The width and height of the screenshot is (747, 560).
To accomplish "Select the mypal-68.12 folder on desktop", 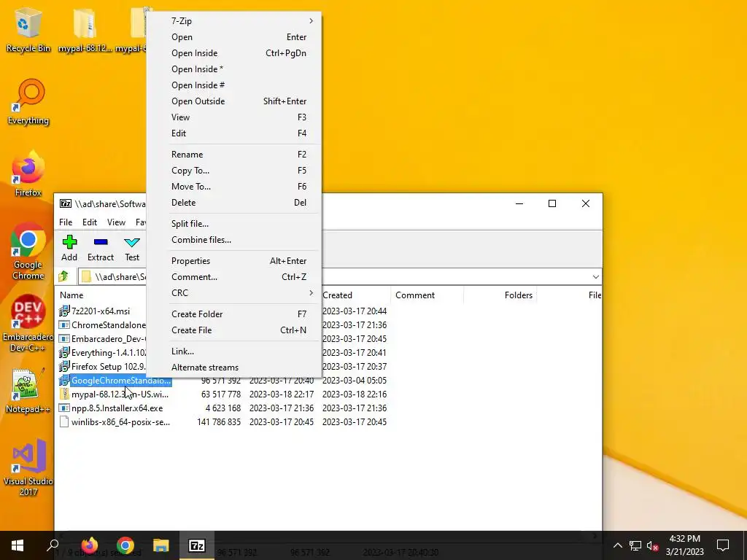I will click(x=85, y=29).
